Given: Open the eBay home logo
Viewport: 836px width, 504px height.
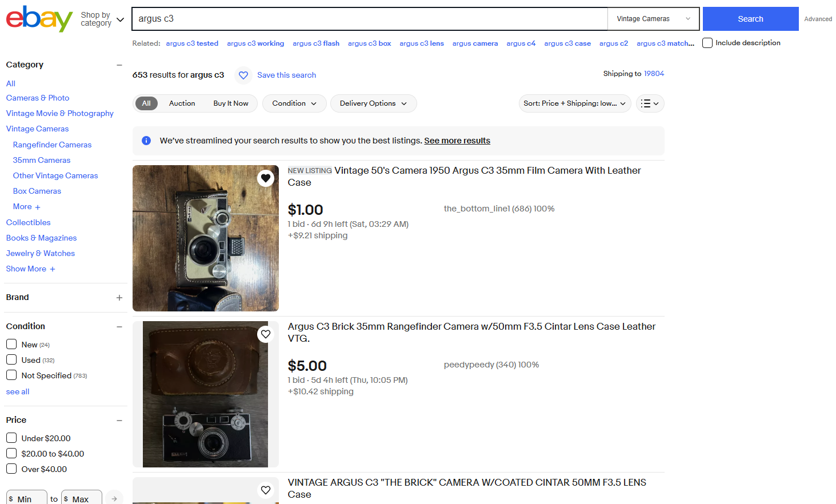Looking at the screenshot, I should pos(39,18).
